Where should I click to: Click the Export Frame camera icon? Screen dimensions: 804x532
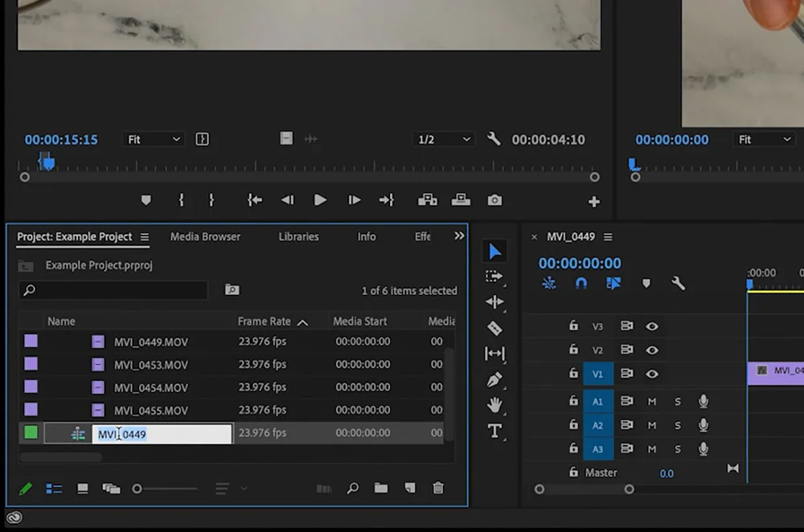click(494, 200)
